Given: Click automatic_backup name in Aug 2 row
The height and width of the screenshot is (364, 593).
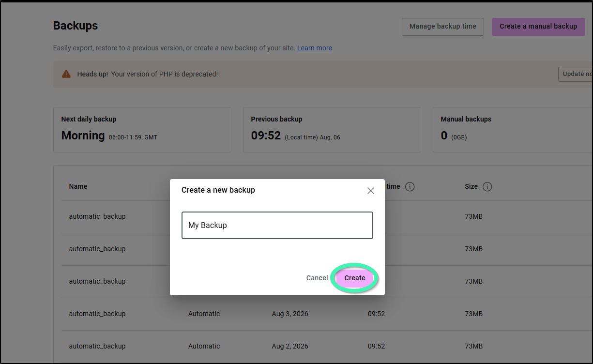Looking at the screenshot, I should tap(97, 346).
